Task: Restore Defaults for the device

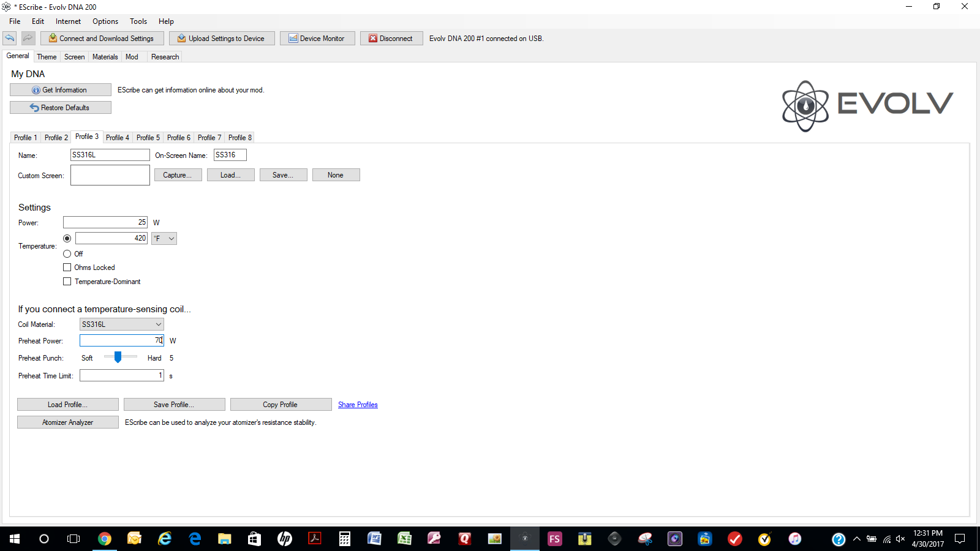Action: 60,108
